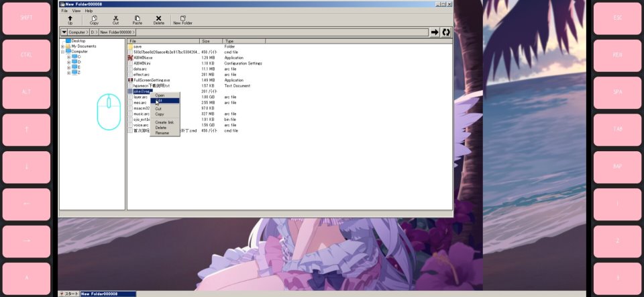Select the save folder icon
This screenshot has height=297, width=644.
130,46
